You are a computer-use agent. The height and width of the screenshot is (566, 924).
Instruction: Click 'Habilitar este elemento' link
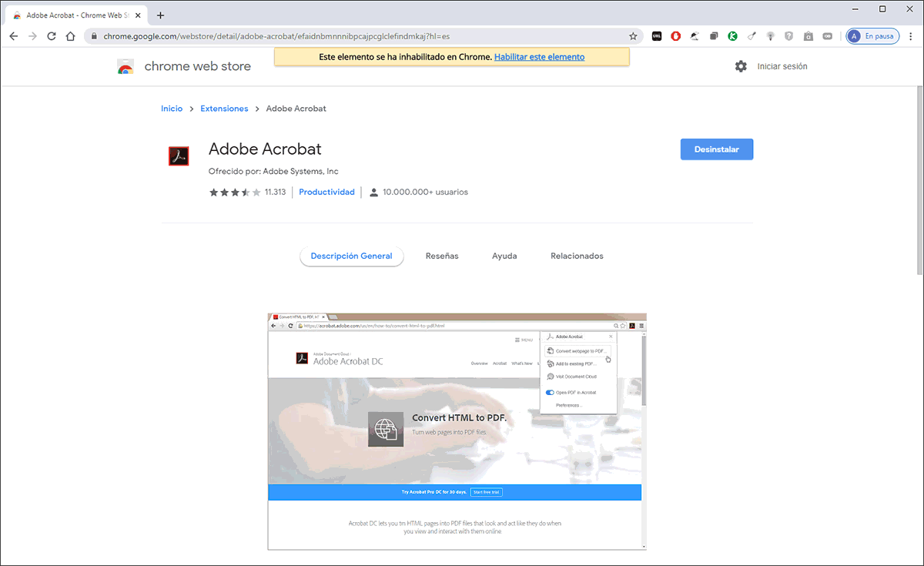539,57
